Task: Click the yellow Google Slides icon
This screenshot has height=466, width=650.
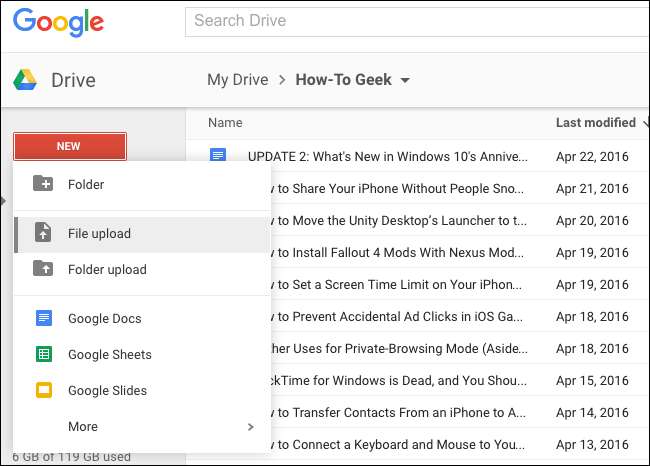Action: (x=43, y=390)
